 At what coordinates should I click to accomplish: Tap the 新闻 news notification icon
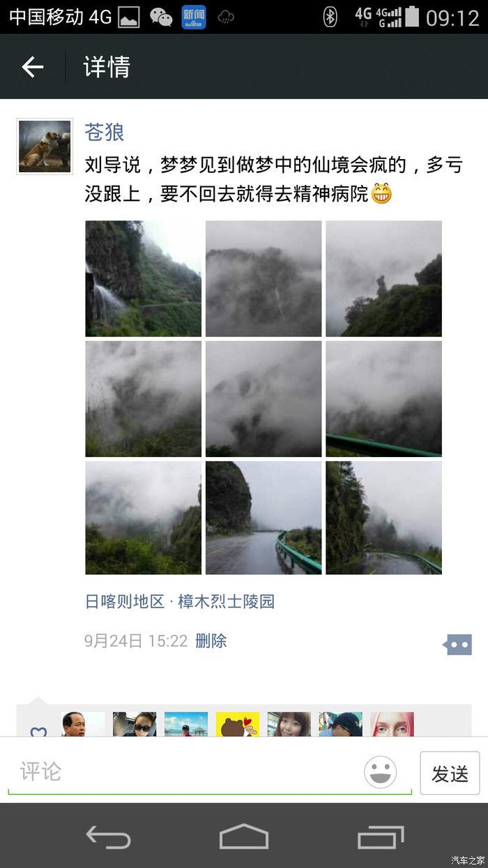(194, 17)
